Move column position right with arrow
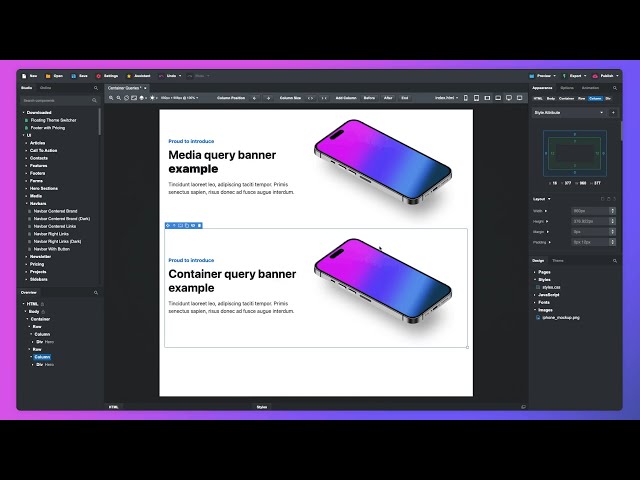Viewport: 640px width, 480px height. [x=268, y=98]
